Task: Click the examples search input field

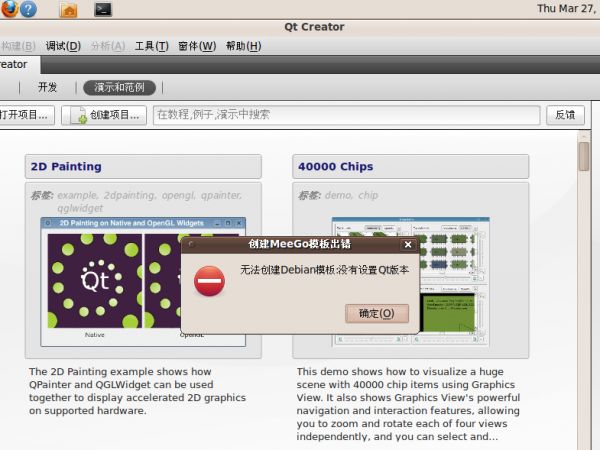Action: (346, 115)
